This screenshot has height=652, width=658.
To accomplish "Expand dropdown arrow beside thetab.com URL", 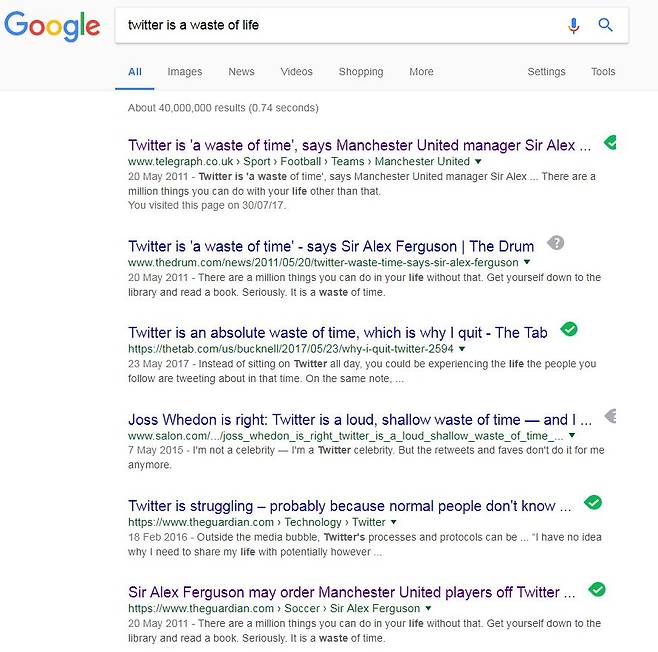I will click(x=462, y=349).
